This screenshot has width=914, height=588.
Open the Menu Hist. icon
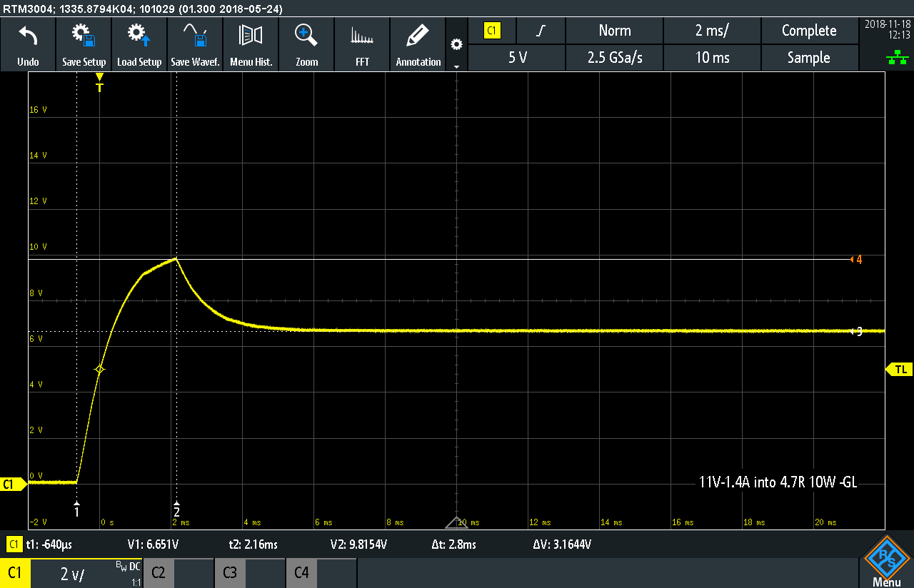251,44
